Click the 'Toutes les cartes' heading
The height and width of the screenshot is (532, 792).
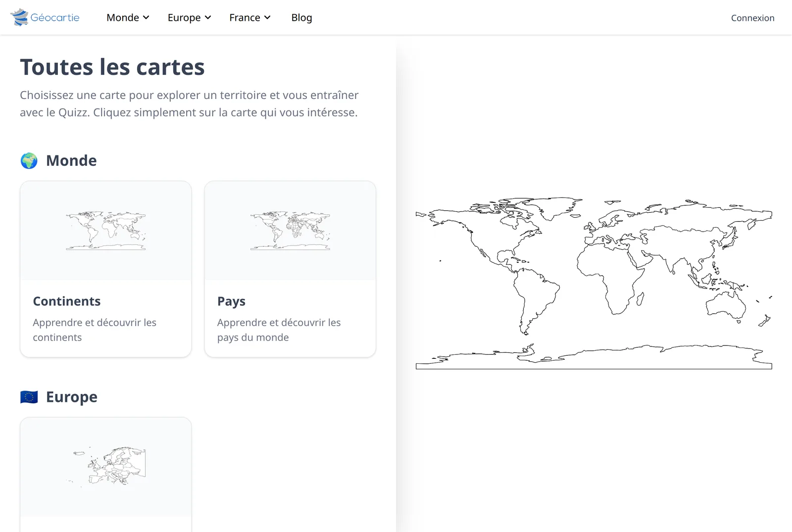(112, 67)
